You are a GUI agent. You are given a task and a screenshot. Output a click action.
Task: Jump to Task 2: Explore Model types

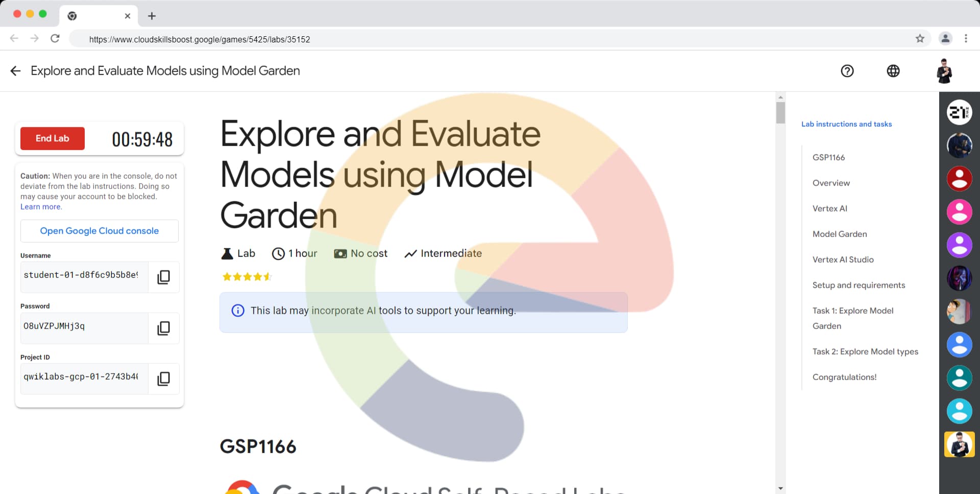point(865,351)
